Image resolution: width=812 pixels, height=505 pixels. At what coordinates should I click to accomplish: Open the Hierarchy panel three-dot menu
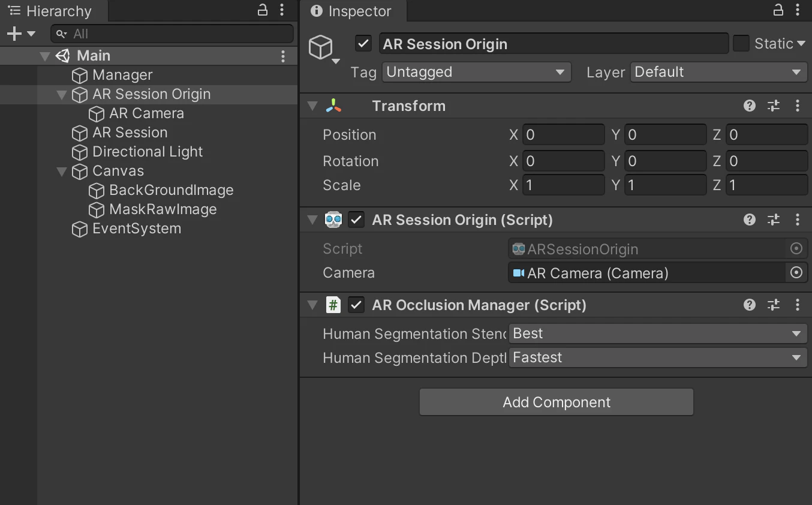click(282, 10)
